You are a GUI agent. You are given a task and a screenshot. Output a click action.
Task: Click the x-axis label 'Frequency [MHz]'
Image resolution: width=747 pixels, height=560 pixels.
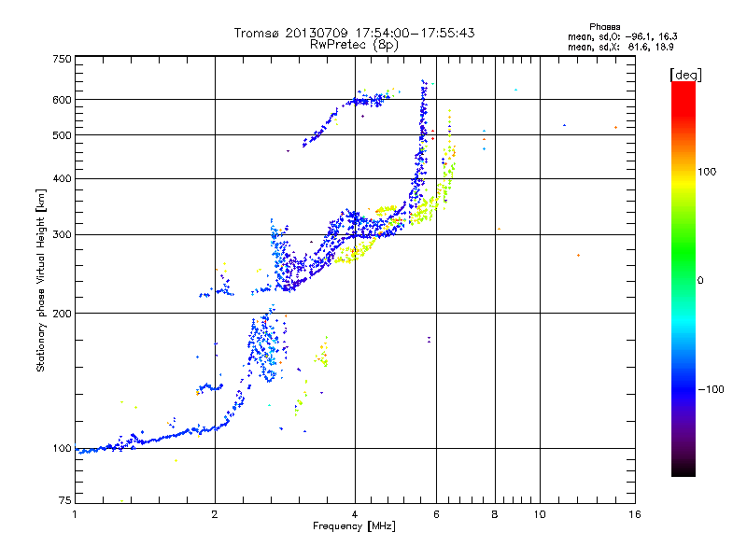354,526
